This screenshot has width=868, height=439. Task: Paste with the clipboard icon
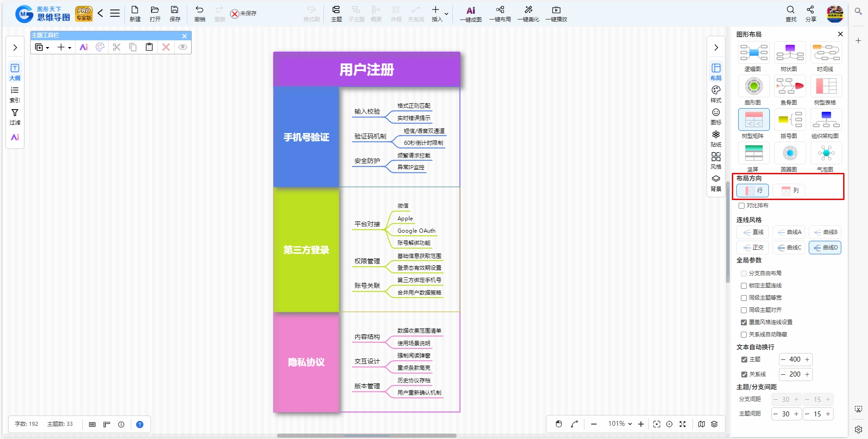149,47
